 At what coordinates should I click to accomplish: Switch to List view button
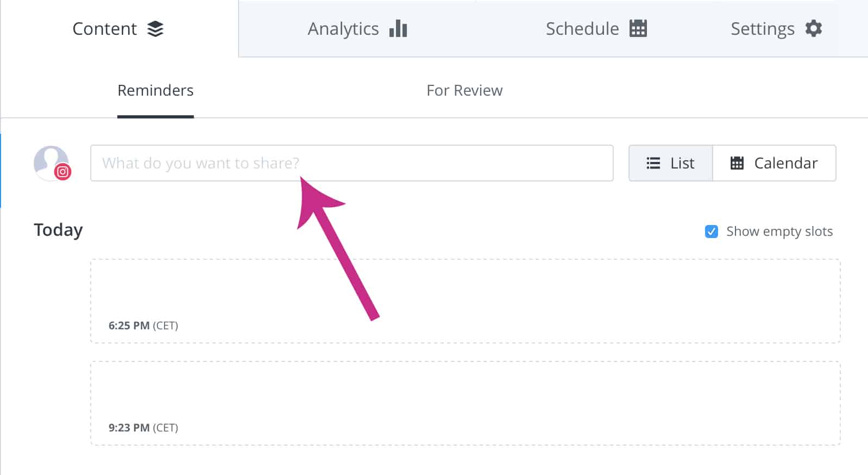pyautogui.click(x=671, y=163)
